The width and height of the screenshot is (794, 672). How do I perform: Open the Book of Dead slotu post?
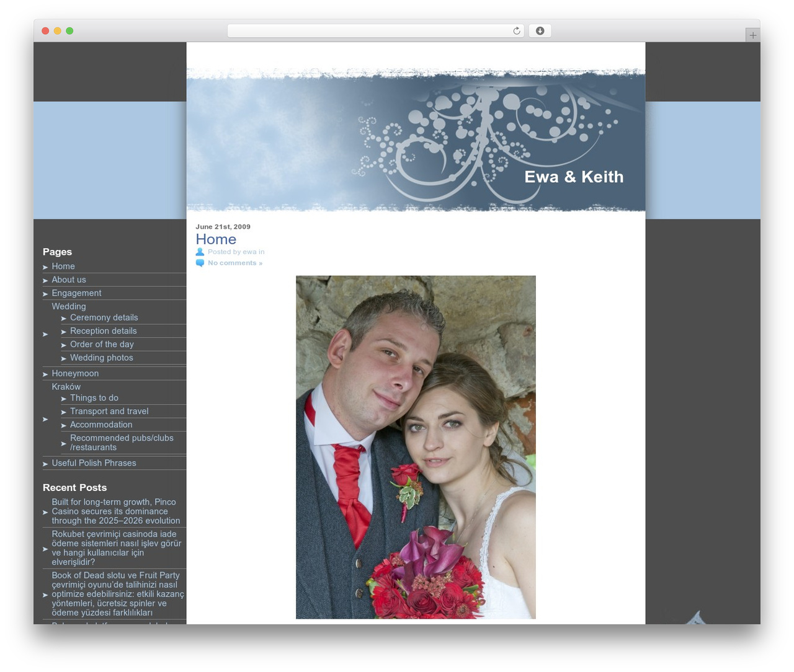click(x=118, y=594)
